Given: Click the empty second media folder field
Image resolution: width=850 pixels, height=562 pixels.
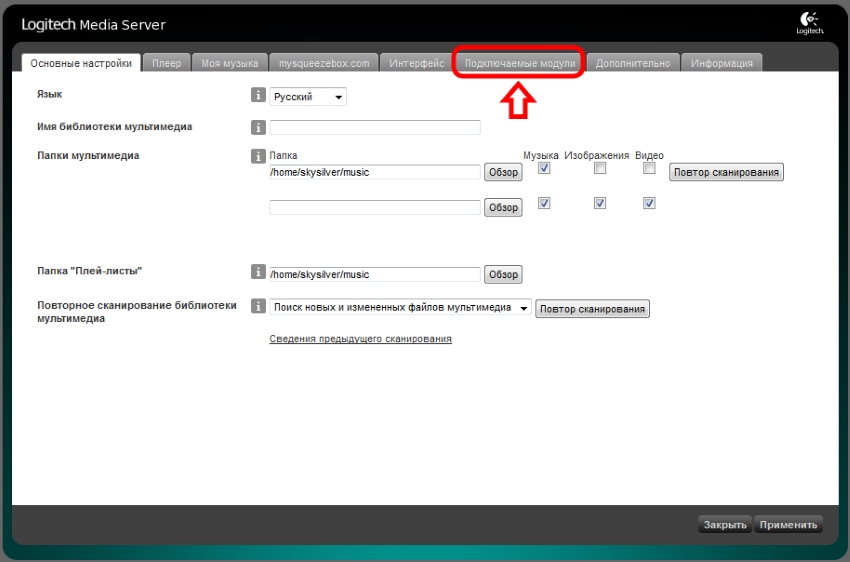Looking at the screenshot, I should [375, 208].
